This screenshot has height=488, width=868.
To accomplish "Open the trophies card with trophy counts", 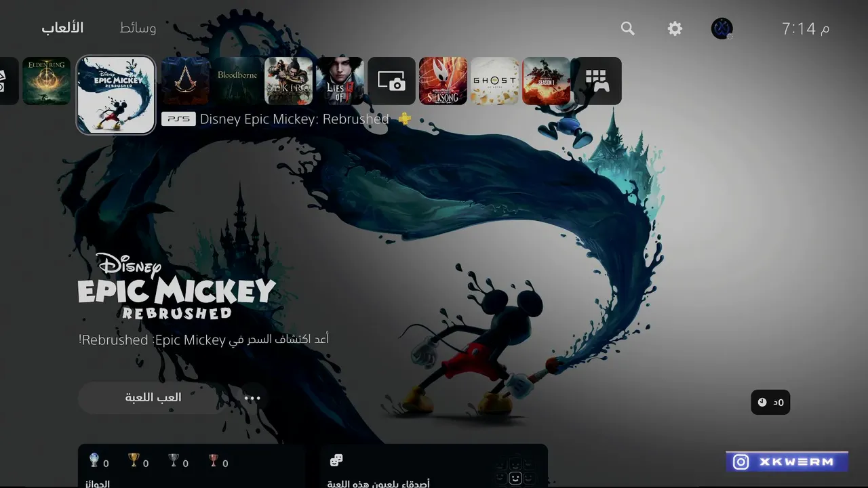I will (192, 466).
